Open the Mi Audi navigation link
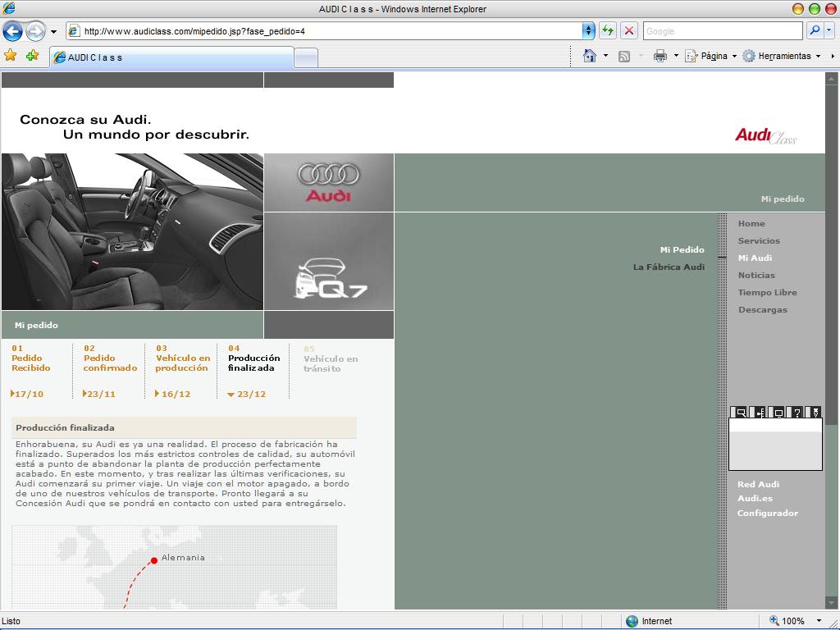This screenshot has height=630, width=840. [755, 258]
